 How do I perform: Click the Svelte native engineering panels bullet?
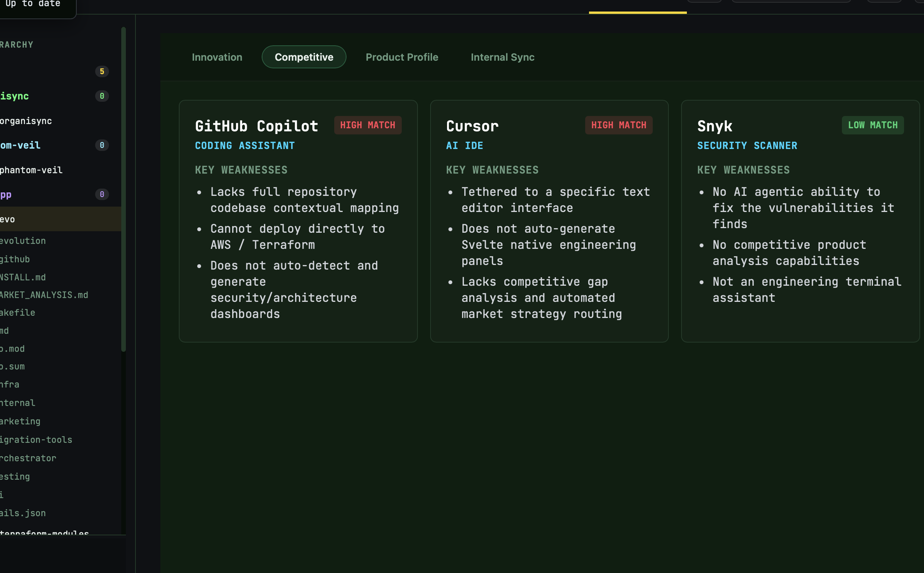pyautogui.click(x=549, y=245)
